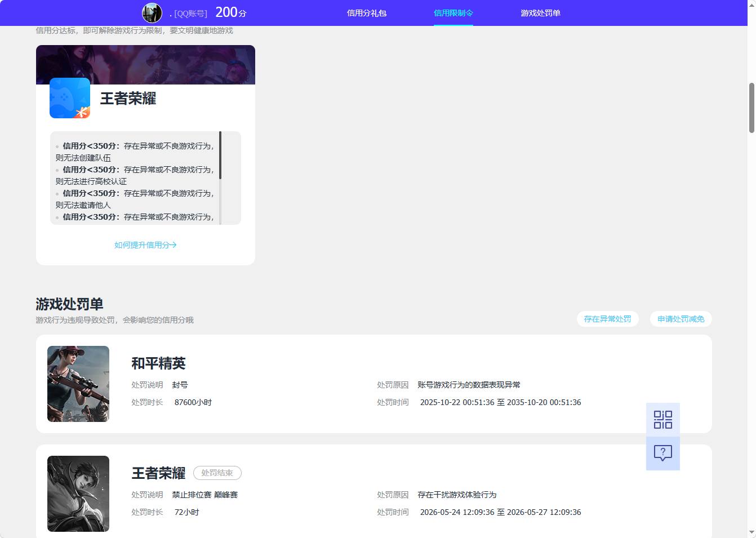Switch to the 信用限制令 tab
This screenshot has width=756, height=538.
(453, 13)
